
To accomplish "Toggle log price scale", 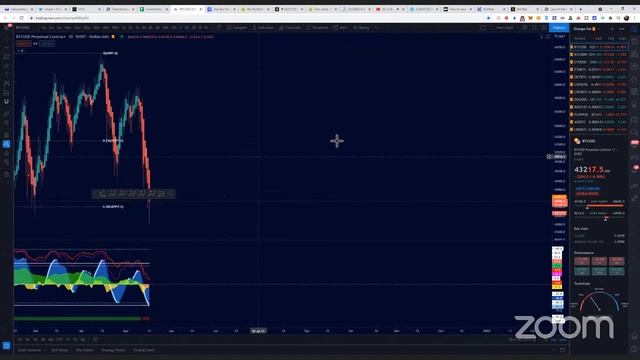I will 553,340.
